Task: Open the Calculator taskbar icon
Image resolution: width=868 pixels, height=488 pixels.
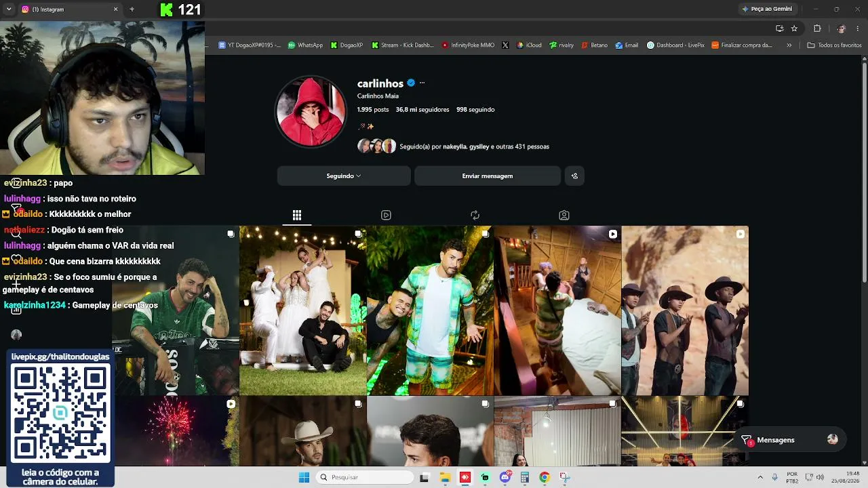Action: coord(524,477)
